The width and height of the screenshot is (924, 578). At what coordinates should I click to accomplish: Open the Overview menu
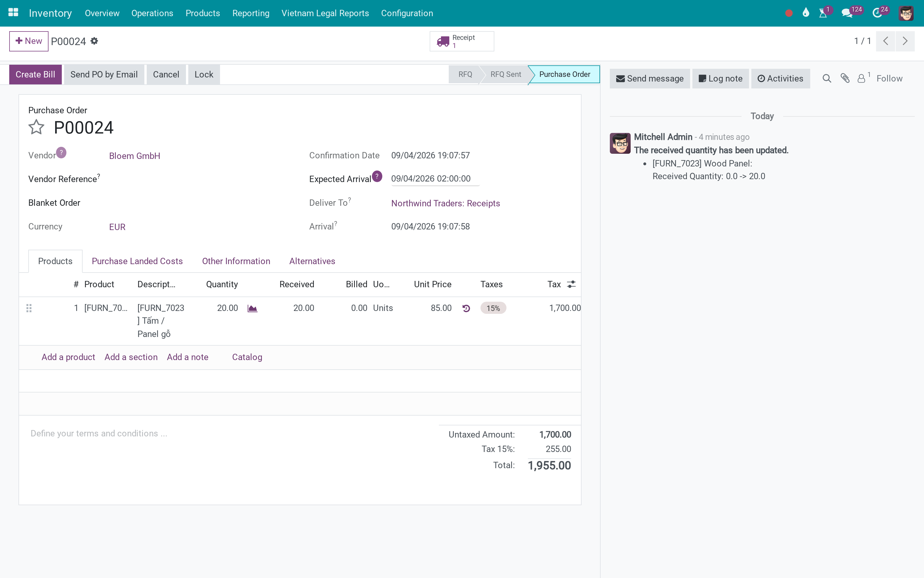pos(102,13)
